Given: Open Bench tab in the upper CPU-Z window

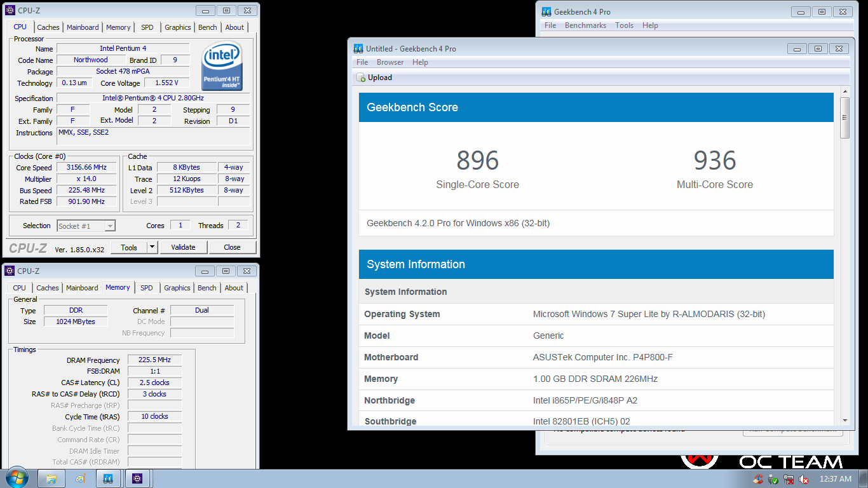Looking at the screenshot, I should pyautogui.click(x=208, y=27).
